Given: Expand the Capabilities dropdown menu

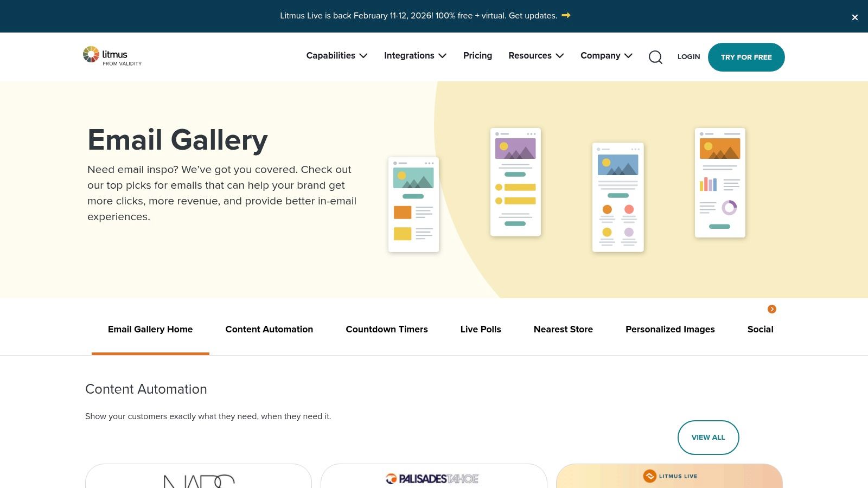Looking at the screenshot, I should coord(336,55).
